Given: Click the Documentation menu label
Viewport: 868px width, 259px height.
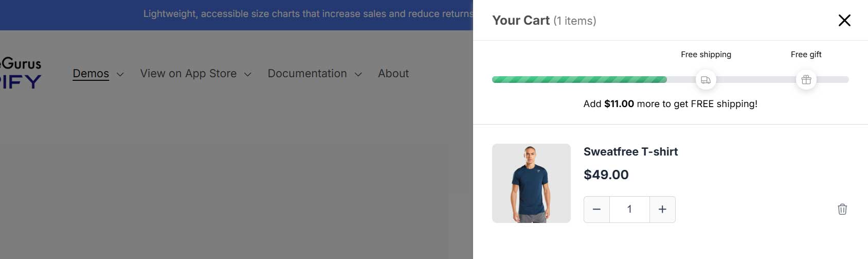Looking at the screenshot, I should tap(307, 74).
